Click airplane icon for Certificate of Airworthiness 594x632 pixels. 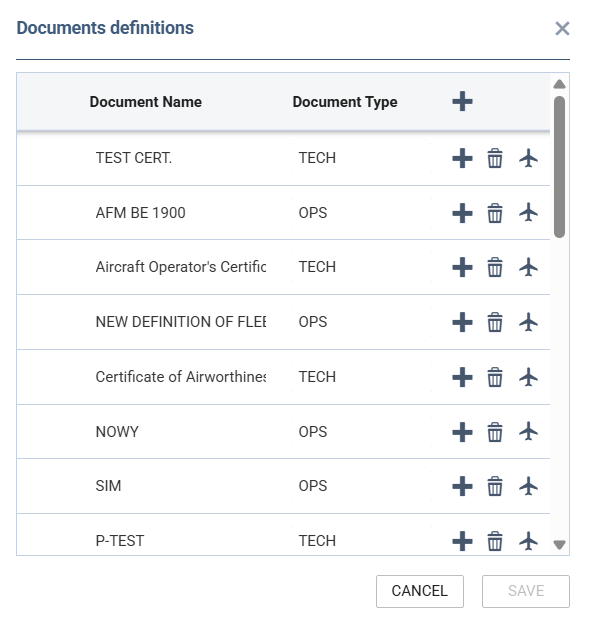528,377
